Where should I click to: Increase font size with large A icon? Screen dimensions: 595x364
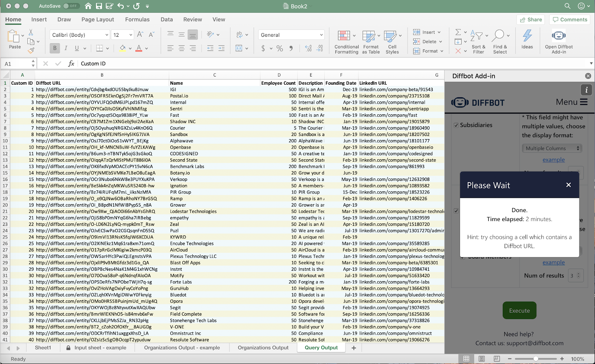click(x=140, y=35)
